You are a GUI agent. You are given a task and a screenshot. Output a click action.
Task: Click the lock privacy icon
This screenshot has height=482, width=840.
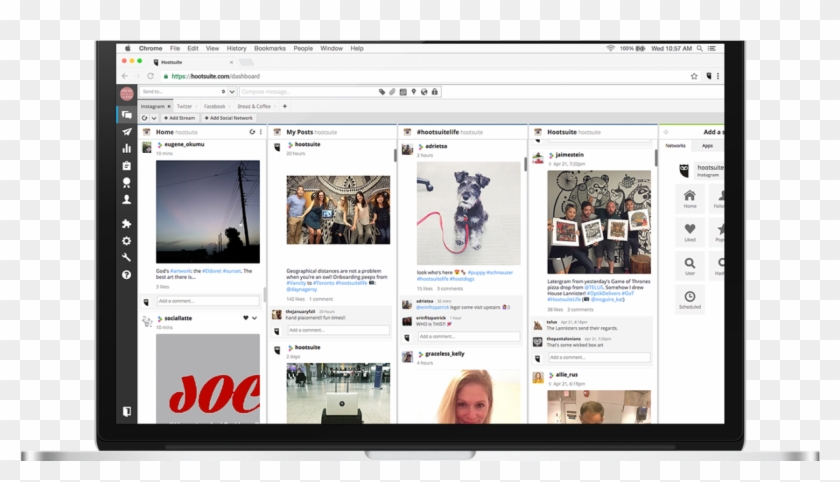point(434,92)
